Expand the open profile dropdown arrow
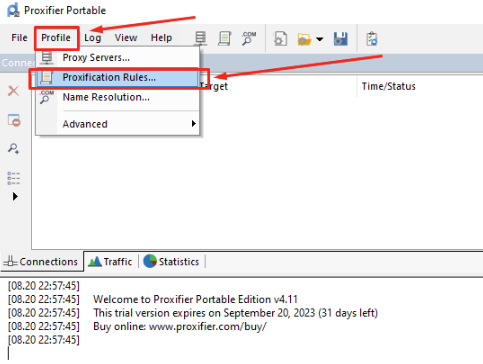This screenshot has height=364, width=483. point(319,39)
